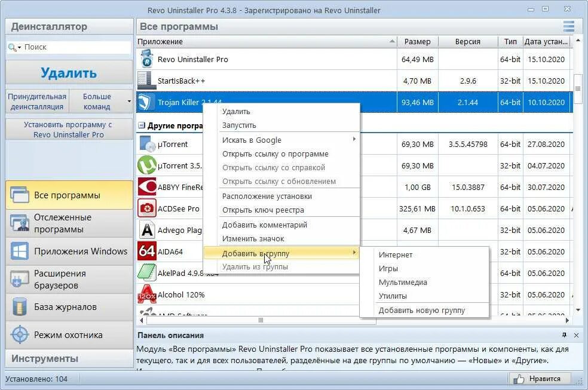This screenshot has height=390, width=588.
Task: Click the Приложения Windows logo icon
Action: pyautogui.click(x=20, y=251)
